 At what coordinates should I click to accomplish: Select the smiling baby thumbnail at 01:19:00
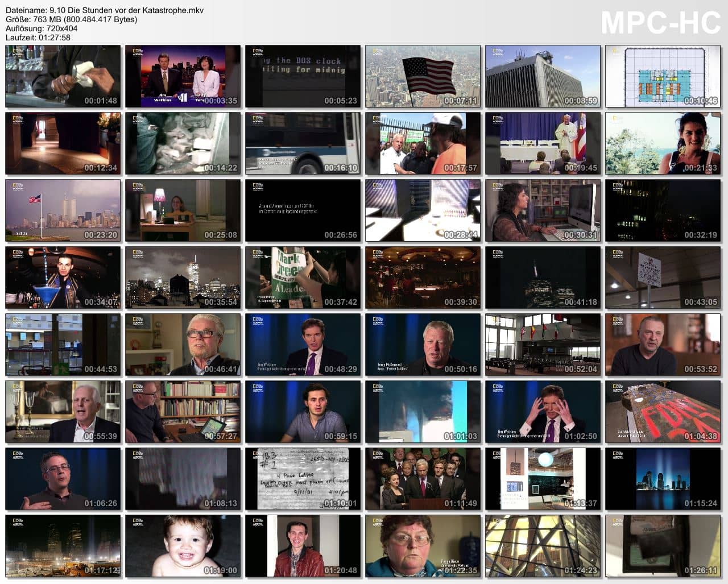coord(183,546)
